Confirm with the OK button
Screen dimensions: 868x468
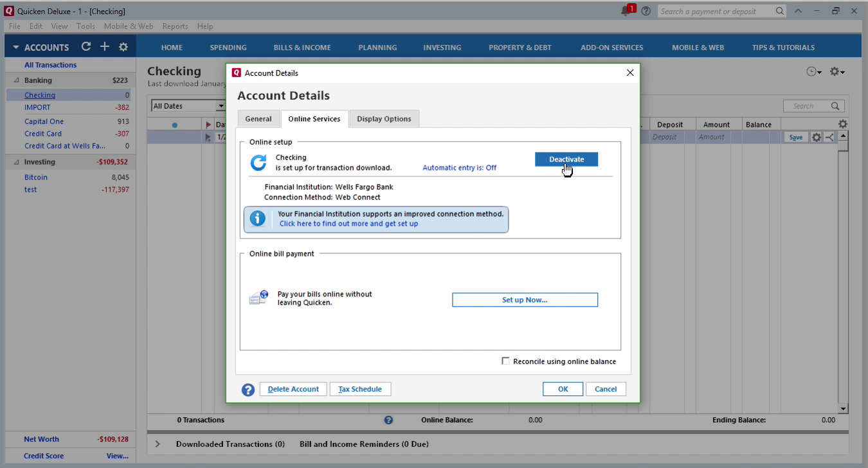pos(563,389)
